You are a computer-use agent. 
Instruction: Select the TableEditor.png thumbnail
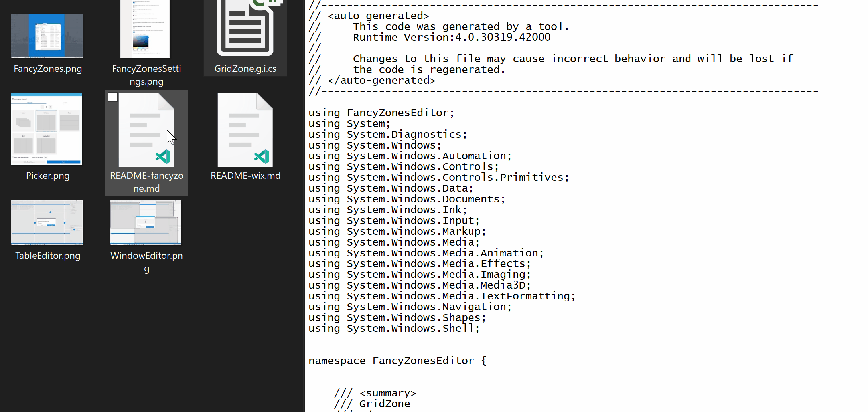click(47, 223)
